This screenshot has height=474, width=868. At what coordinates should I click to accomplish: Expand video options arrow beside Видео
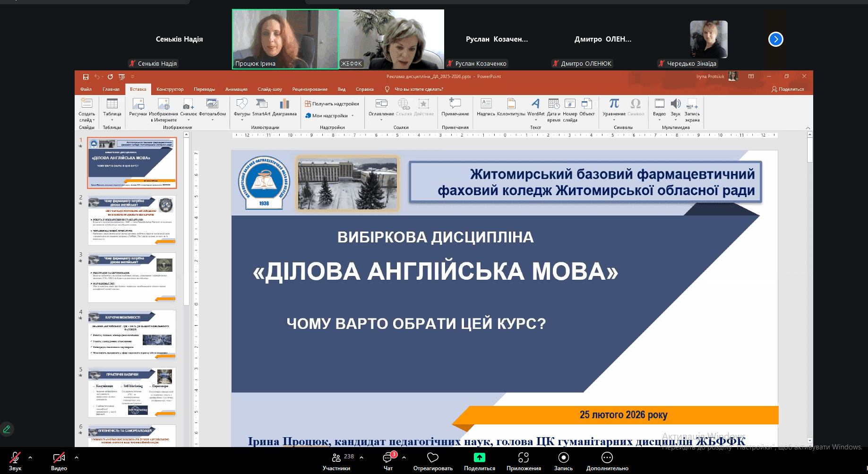pyautogui.click(x=76, y=457)
